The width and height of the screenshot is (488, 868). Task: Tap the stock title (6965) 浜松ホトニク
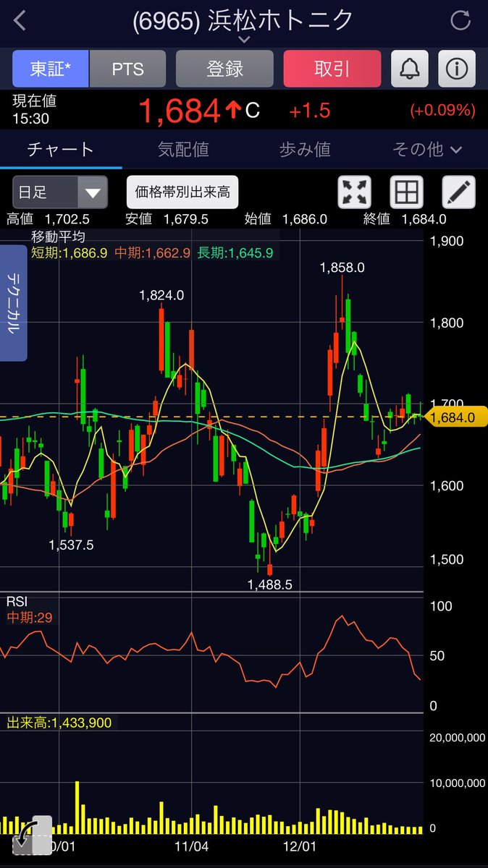click(x=243, y=20)
